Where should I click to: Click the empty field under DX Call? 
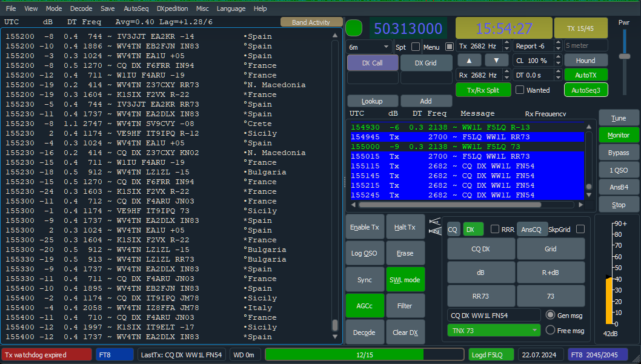(372, 78)
